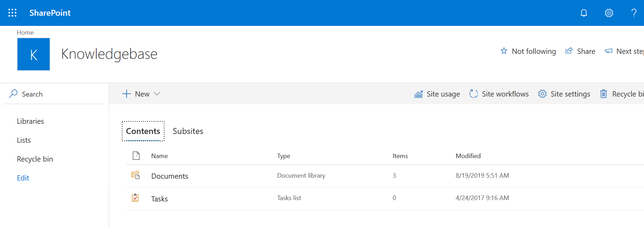Click the Site settings gear icon
Viewport: 644px width, 227px height.
(x=542, y=94)
